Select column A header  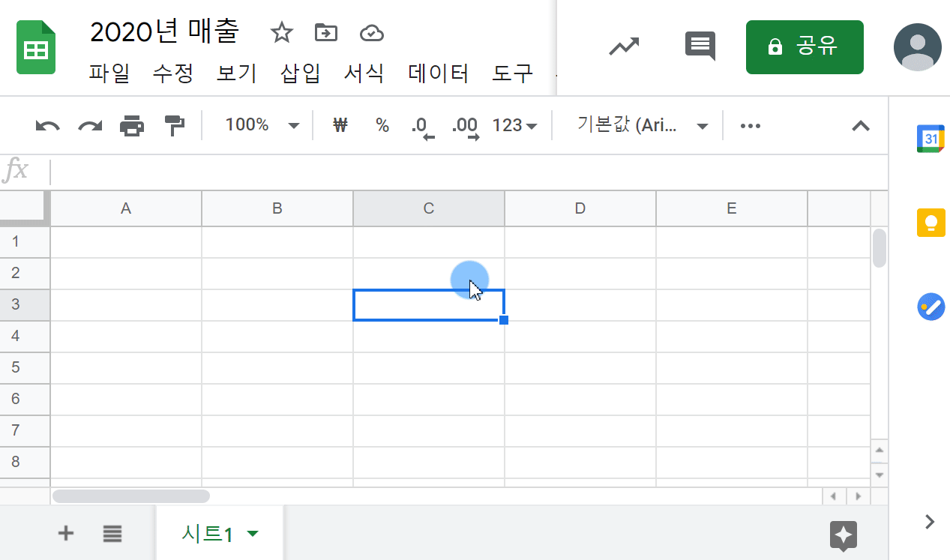coord(126,208)
